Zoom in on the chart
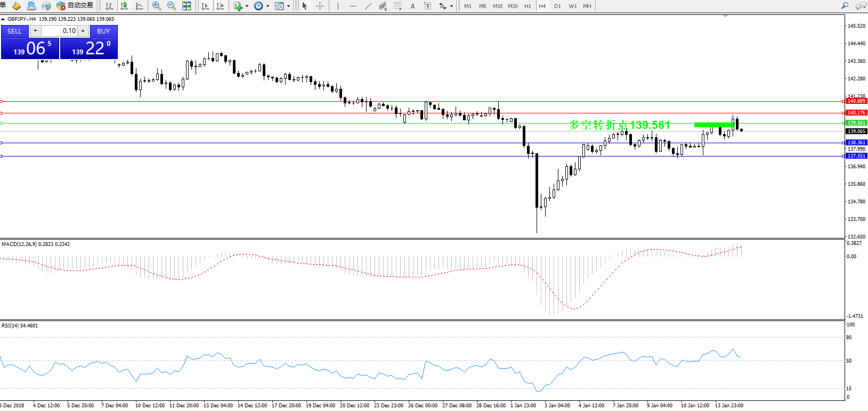The image size is (868, 411). 157,6
